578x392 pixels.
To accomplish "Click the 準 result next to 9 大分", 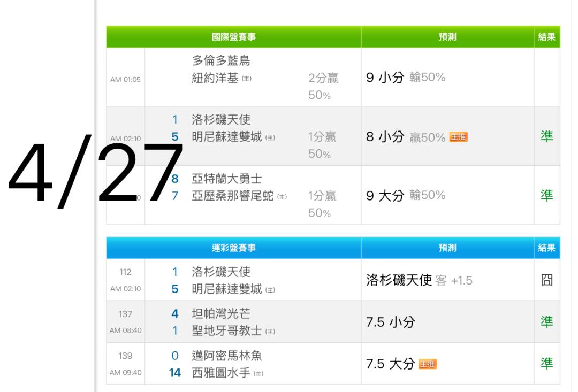I will pyautogui.click(x=547, y=195).
